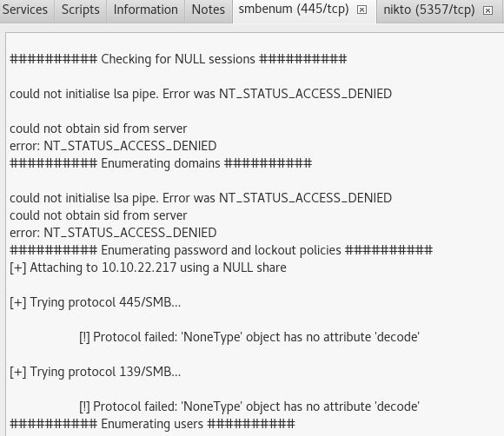Switch to the Services tab
Image resolution: width=504 pixels, height=436 pixels.
[x=24, y=10]
